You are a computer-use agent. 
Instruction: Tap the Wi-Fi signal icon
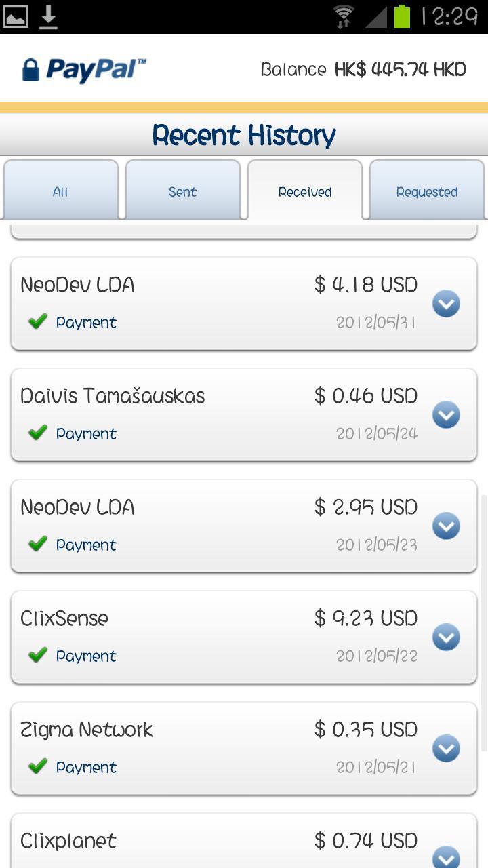coord(345,17)
